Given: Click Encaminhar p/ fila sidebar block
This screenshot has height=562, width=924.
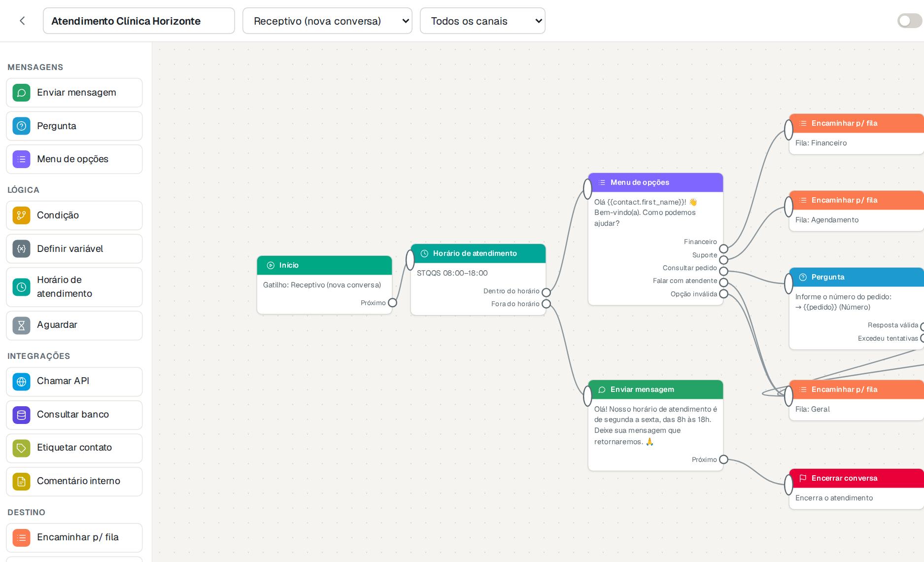Looking at the screenshot, I should (x=74, y=538).
